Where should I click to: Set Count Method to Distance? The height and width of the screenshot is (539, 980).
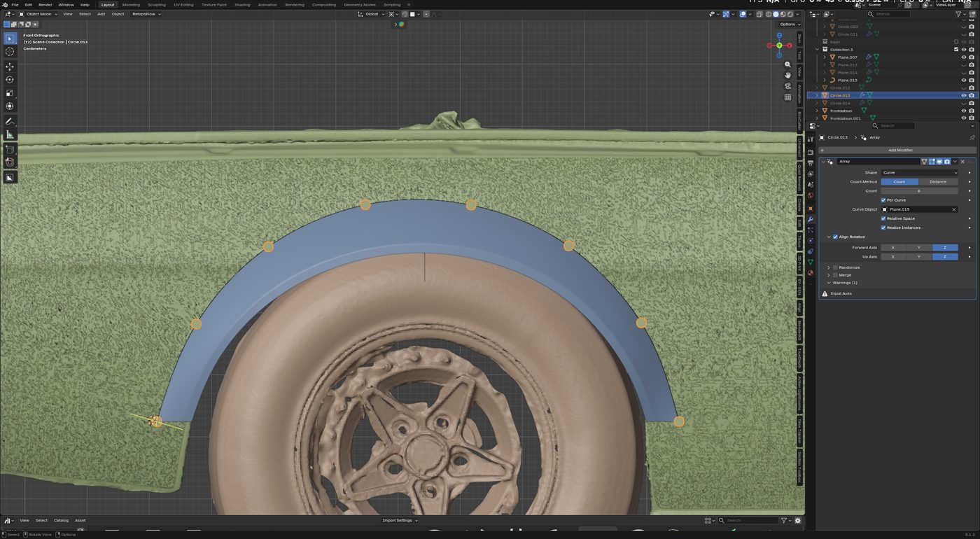coord(938,182)
